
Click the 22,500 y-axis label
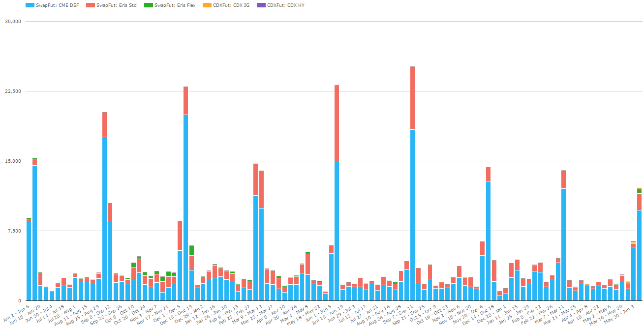pyautogui.click(x=13, y=91)
